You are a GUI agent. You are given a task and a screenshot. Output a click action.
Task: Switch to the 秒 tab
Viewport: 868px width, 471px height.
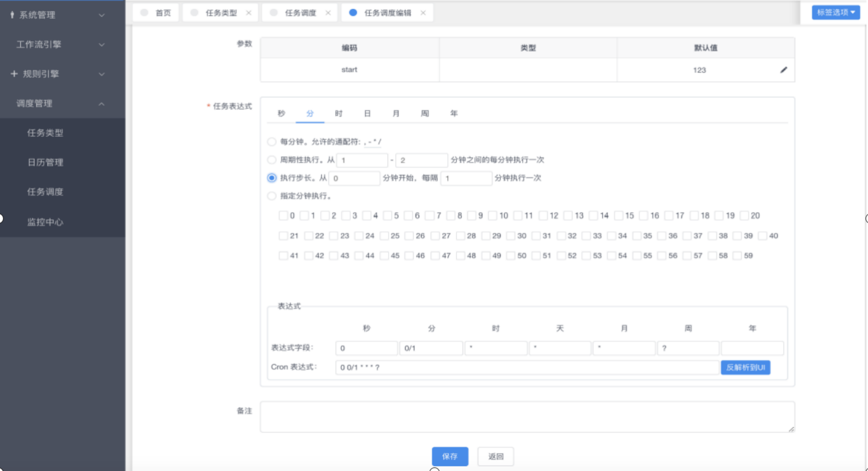281,113
